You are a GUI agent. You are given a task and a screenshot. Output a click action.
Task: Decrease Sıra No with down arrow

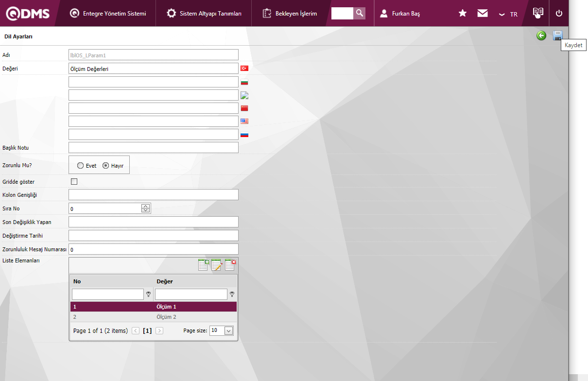(145, 211)
